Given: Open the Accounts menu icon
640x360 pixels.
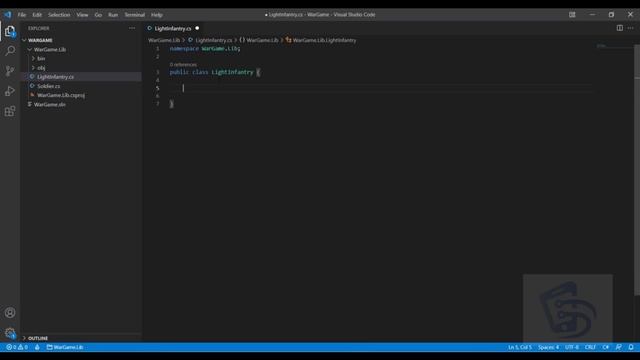Looking at the screenshot, I should pyautogui.click(x=10, y=313).
